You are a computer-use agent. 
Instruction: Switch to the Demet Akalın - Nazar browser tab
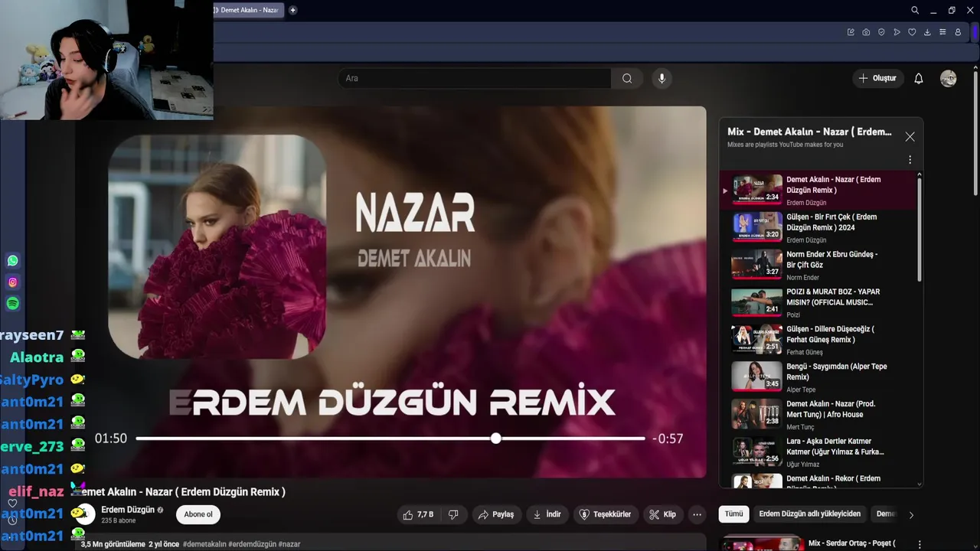click(247, 10)
